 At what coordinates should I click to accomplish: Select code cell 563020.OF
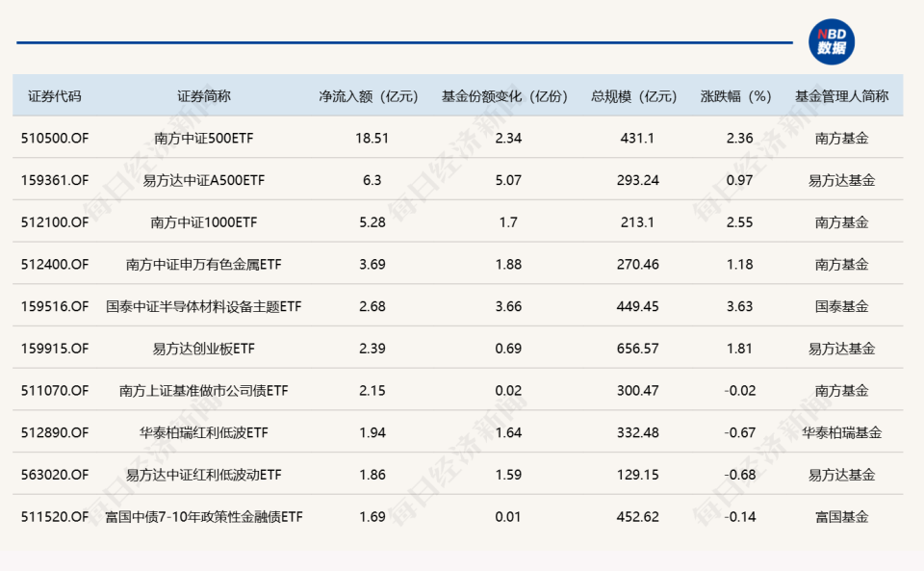pyautogui.click(x=55, y=475)
